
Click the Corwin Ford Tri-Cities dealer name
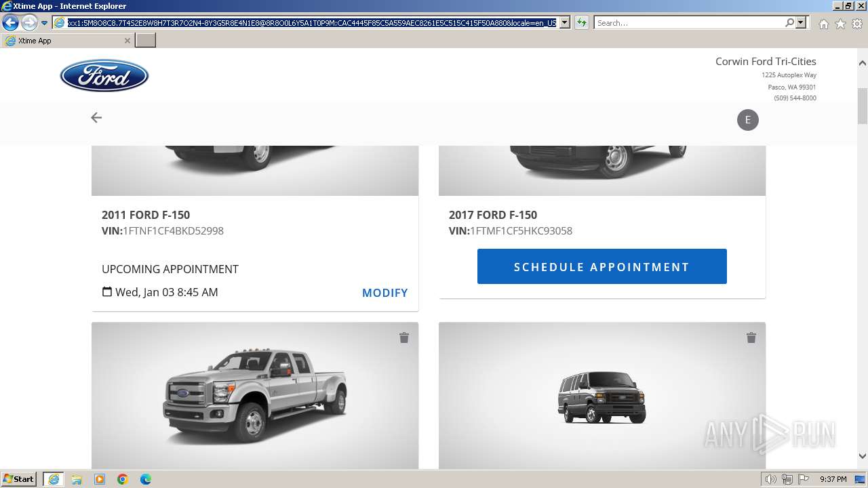pyautogui.click(x=766, y=61)
